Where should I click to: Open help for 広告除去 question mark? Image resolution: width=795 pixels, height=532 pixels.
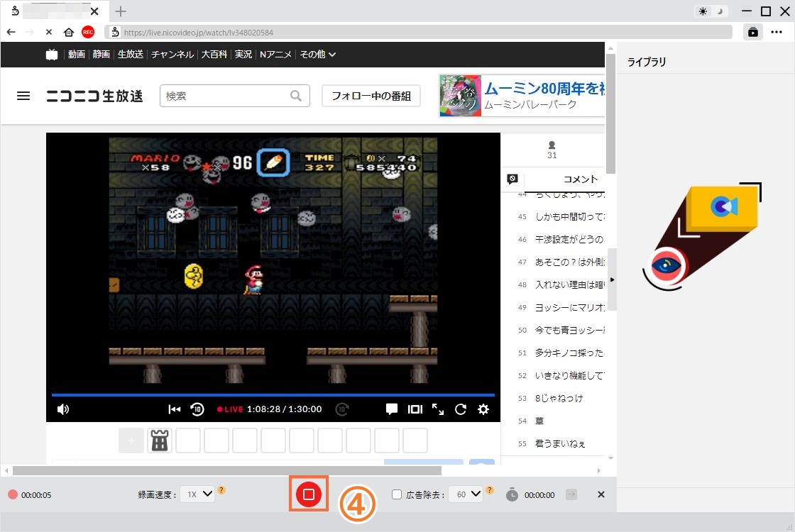(x=489, y=490)
